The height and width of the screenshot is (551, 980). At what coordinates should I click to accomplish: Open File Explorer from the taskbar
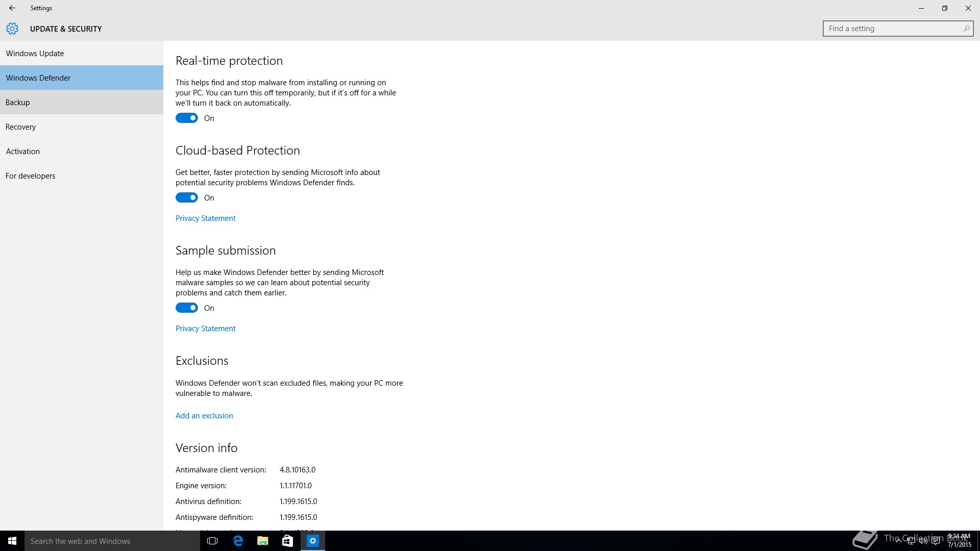tap(262, 541)
